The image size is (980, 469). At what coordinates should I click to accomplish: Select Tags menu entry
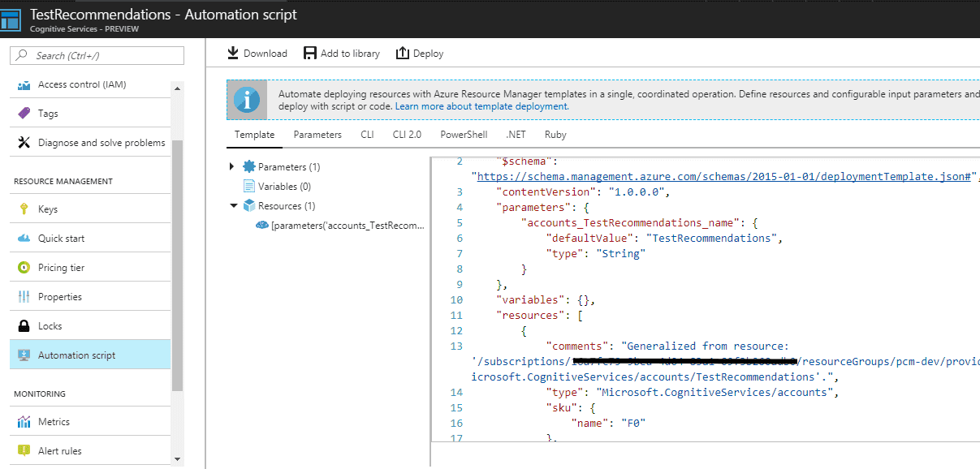pyautogui.click(x=90, y=114)
